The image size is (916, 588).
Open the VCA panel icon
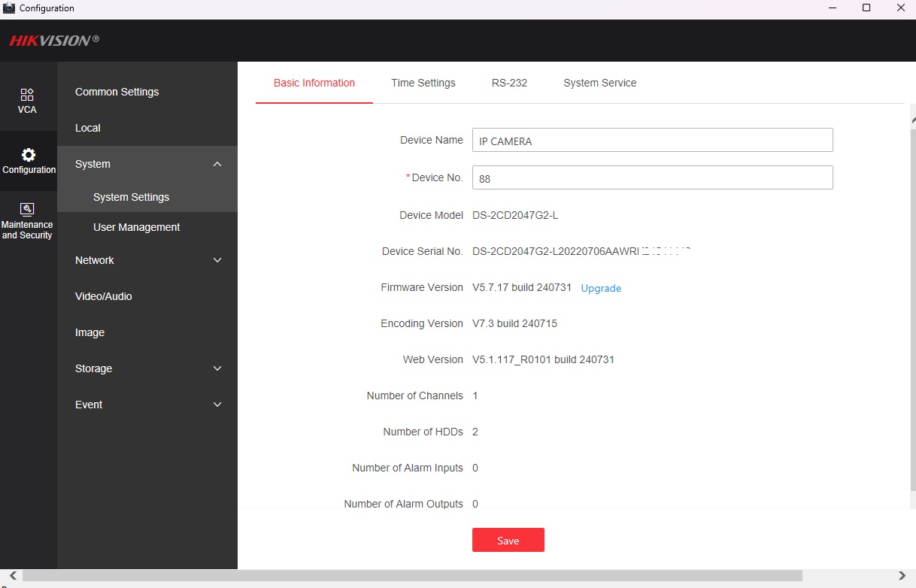click(x=27, y=95)
